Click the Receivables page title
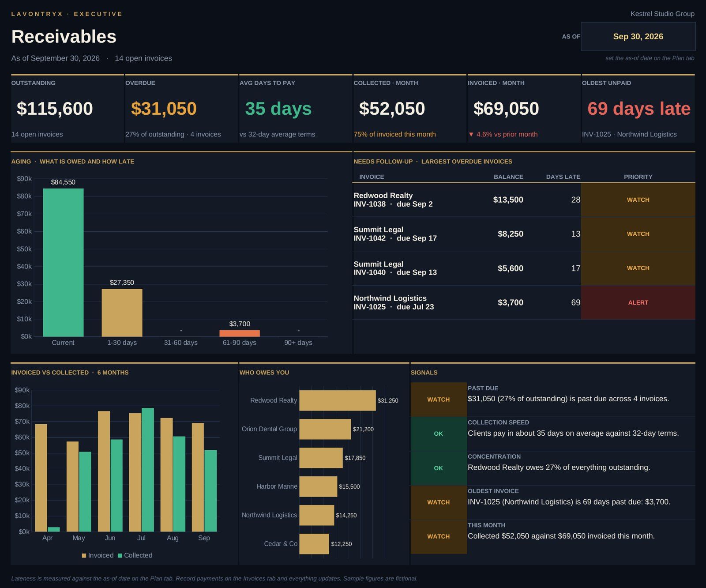 [64, 37]
